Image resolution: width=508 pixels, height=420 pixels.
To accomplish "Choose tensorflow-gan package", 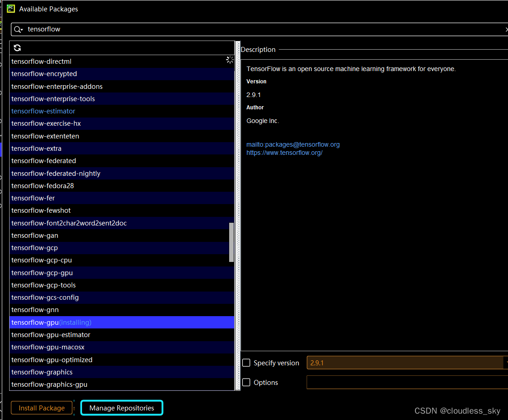I will (x=122, y=236).
